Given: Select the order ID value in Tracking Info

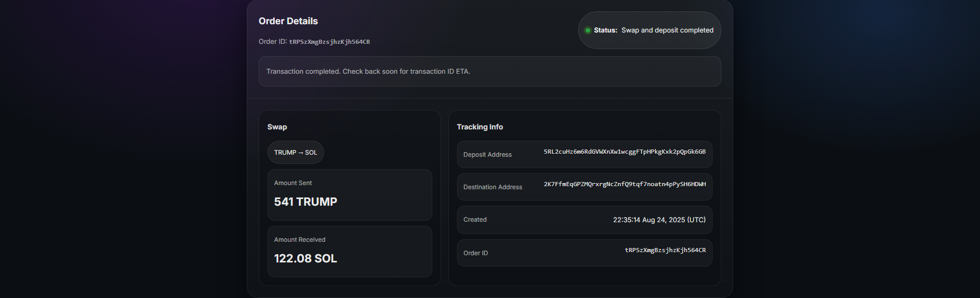Looking at the screenshot, I should click(665, 250).
